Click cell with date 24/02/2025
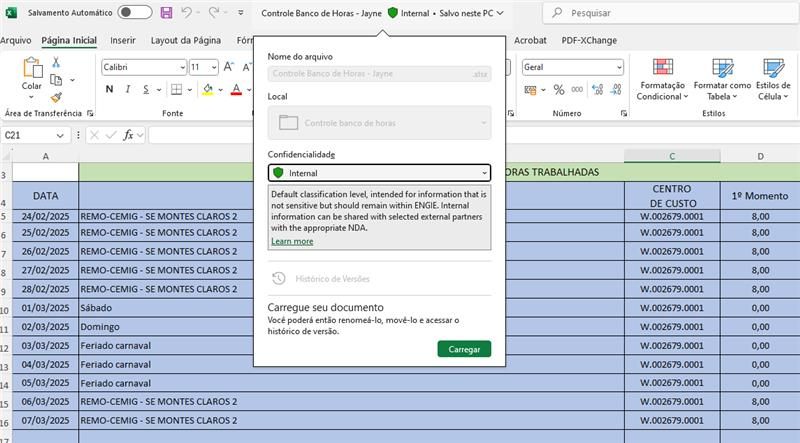Screen dimensions: 800x443 point(45,216)
